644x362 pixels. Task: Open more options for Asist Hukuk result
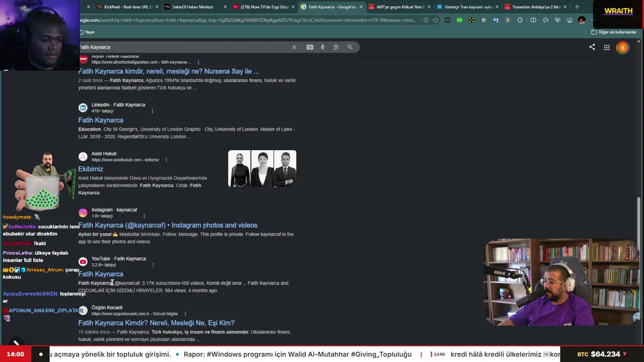[x=166, y=160]
